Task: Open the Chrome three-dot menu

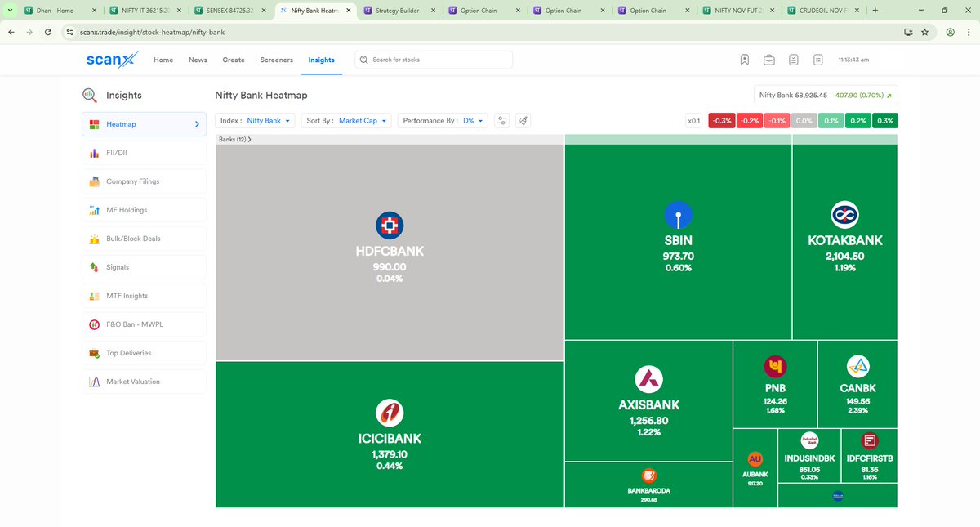Action: [969, 32]
